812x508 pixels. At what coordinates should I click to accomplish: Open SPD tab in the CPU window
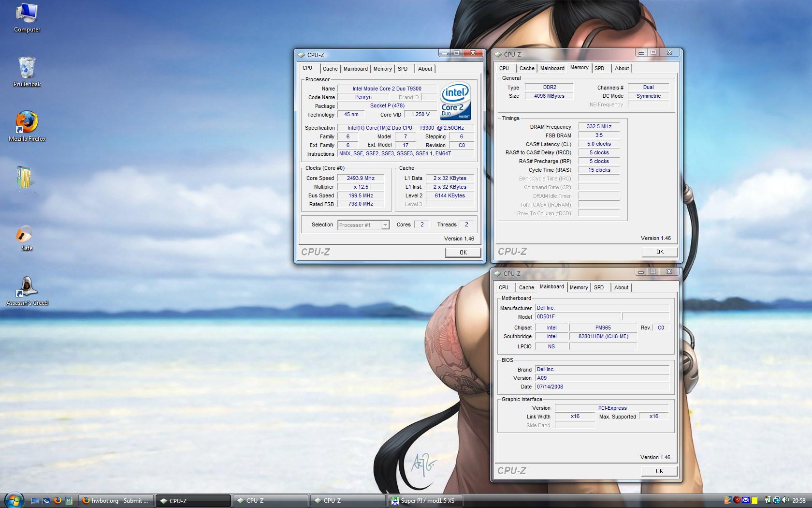(x=403, y=69)
